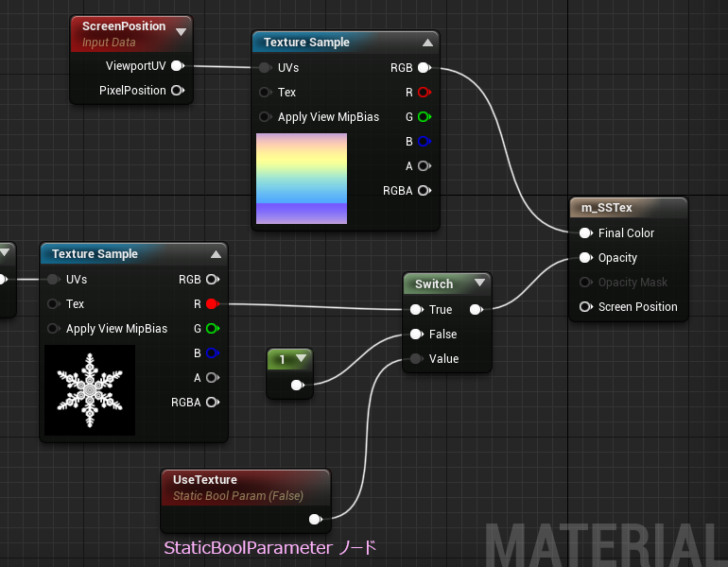Click the False input pin on Switch
728x567 pixels.
tap(416, 335)
